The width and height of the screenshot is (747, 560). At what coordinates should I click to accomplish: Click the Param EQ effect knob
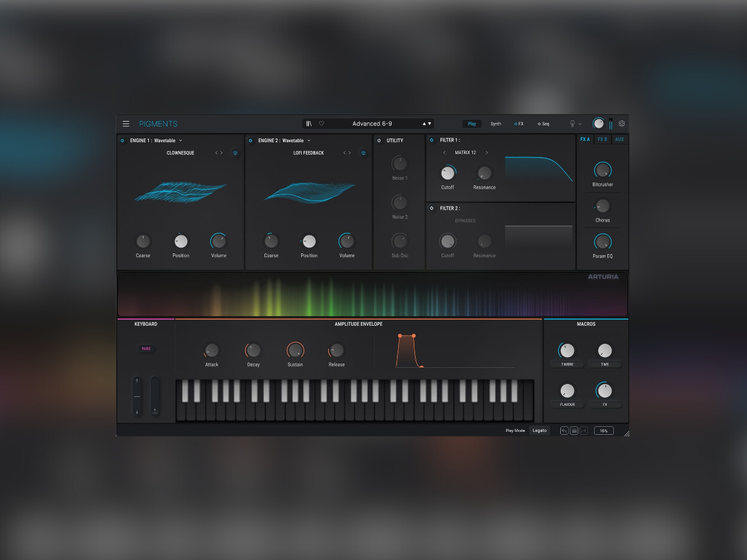(x=602, y=242)
